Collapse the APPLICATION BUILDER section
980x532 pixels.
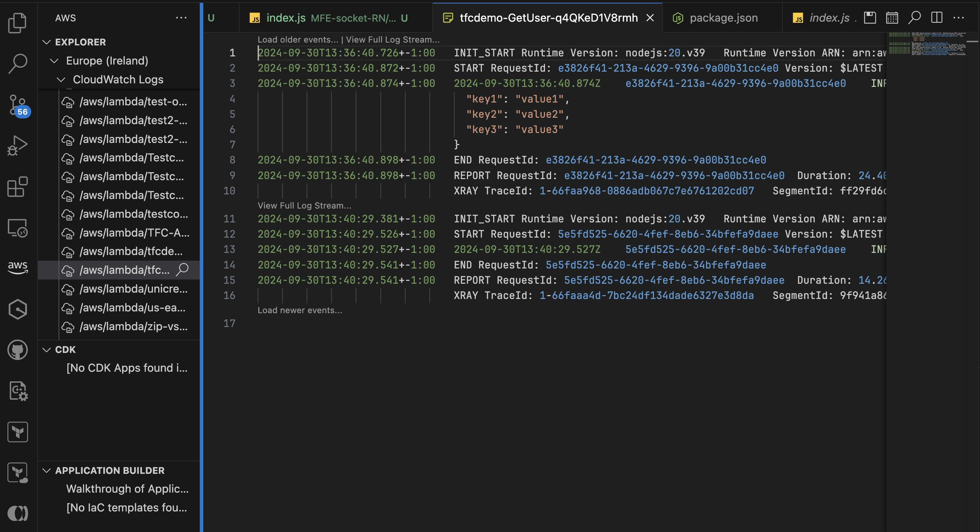47,470
